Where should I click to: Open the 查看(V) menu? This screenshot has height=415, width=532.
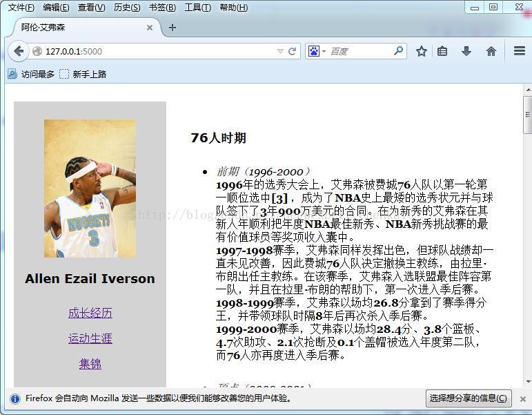click(92, 7)
